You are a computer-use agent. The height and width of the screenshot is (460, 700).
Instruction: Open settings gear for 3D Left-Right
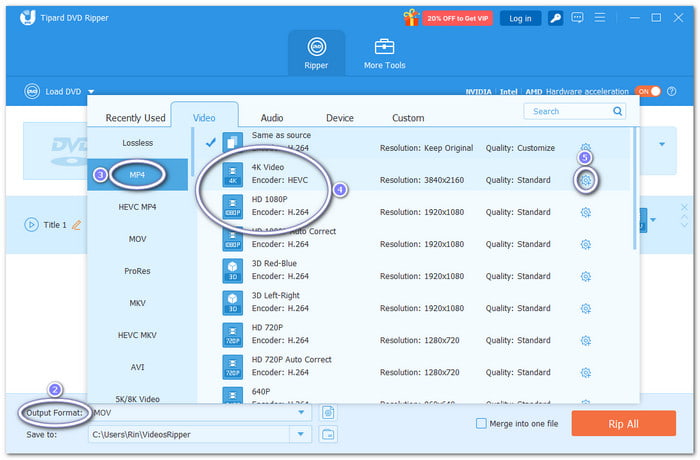[585, 309]
